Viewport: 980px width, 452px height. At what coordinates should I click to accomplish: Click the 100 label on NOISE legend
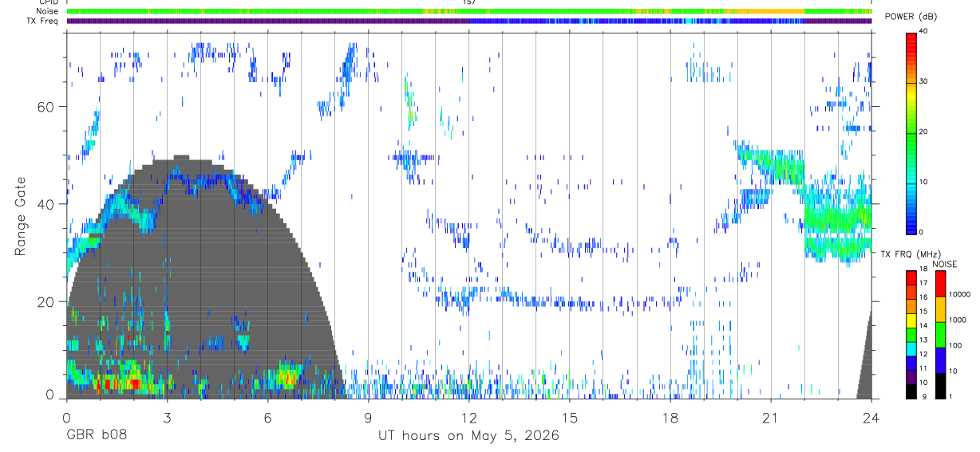click(x=954, y=345)
